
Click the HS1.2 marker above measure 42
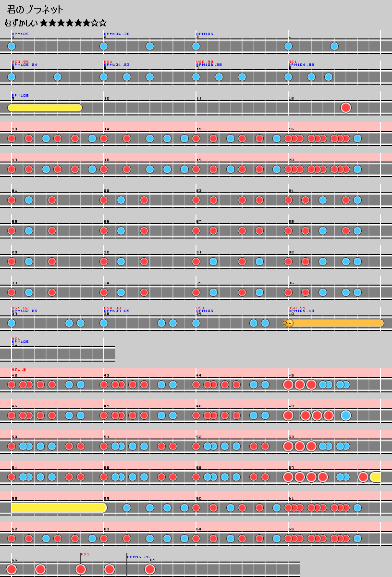(x=19, y=369)
